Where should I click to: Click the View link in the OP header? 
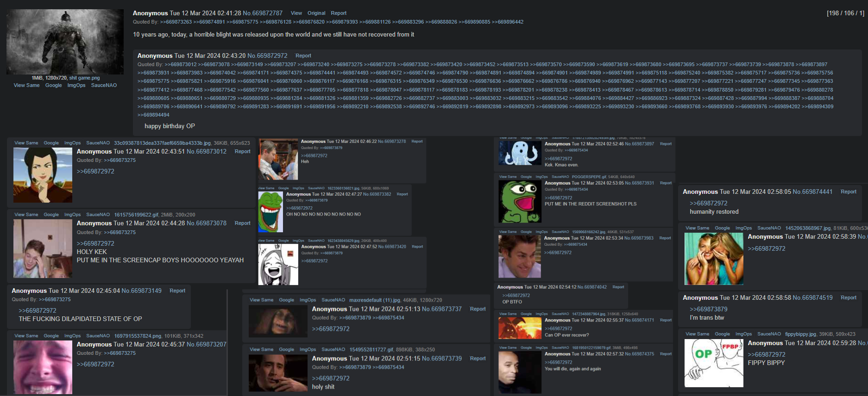tap(296, 13)
